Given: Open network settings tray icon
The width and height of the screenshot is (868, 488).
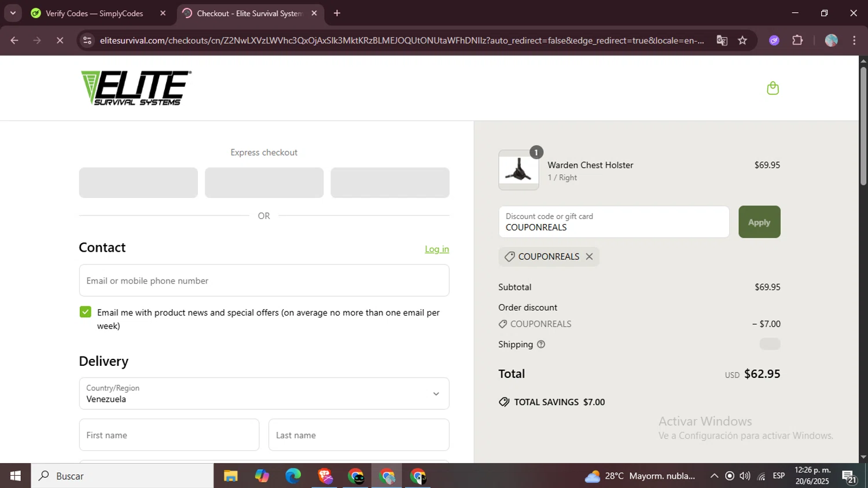Looking at the screenshot, I should click(x=762, y=476).
